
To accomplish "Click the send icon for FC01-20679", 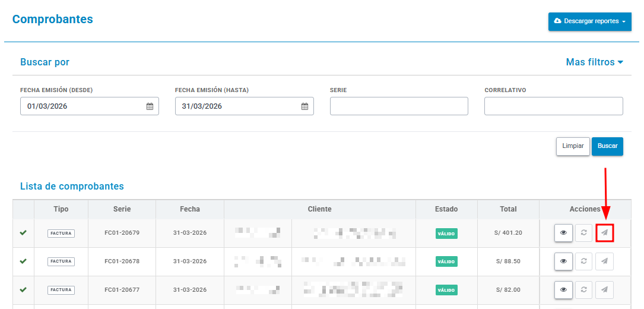I will point(605,233).
